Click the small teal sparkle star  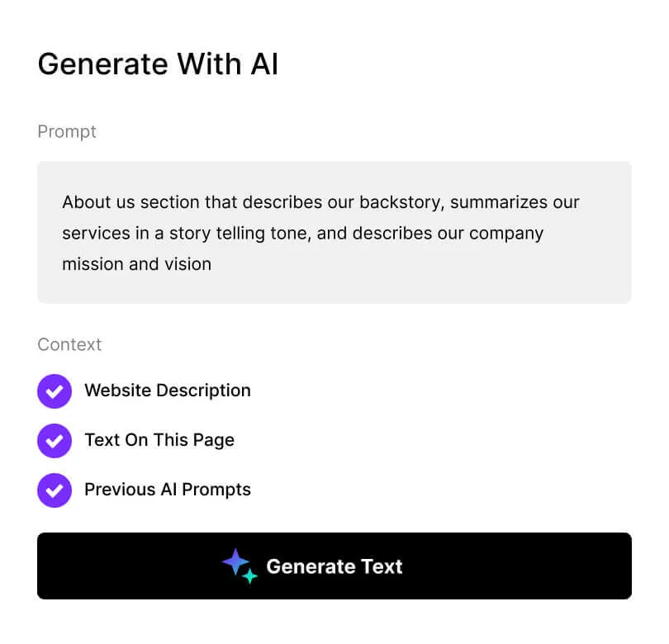tap(249, 576)
